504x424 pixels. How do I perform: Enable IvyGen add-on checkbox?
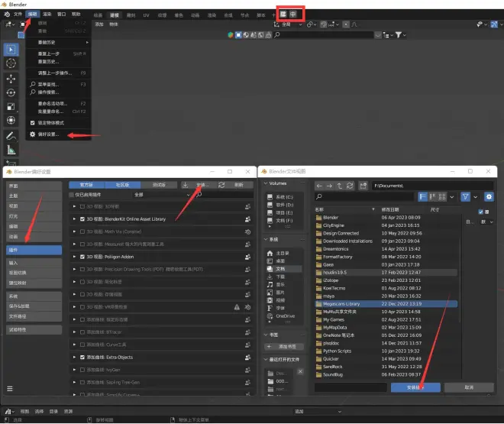coord(82,370)
